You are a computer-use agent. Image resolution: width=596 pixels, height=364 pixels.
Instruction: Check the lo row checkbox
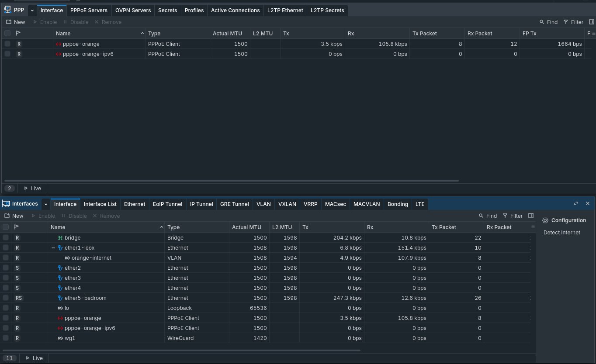(6, 308)
